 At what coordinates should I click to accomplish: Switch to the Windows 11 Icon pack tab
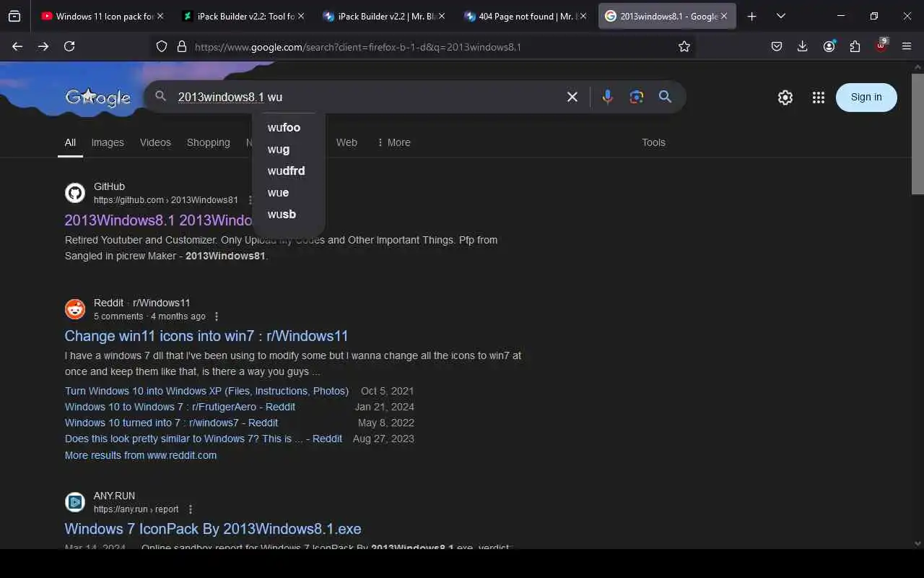click(x=97, y=16)
